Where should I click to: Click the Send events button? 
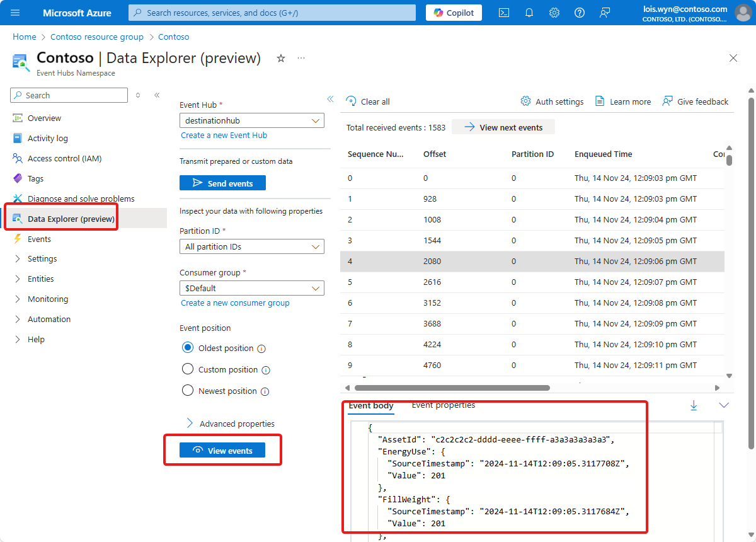point(222,182)
